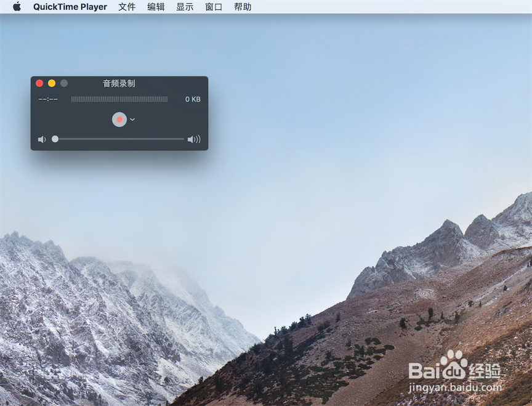The height and width of the screenshot is (406, 532).
Task: Click the red record button to start recording
Action: pos(119,119)
